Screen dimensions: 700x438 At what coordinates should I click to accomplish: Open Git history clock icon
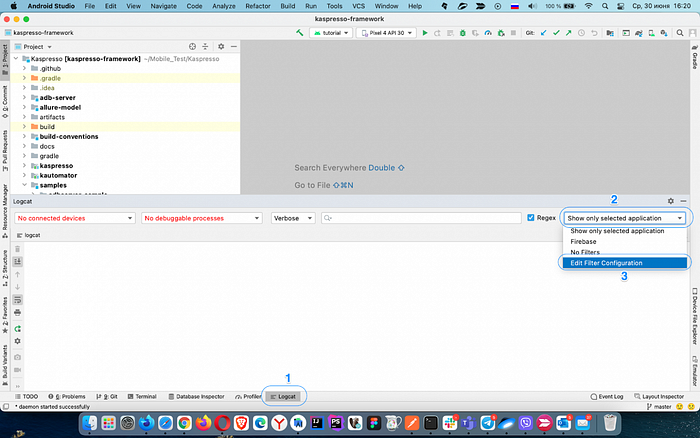click(581, 33)
